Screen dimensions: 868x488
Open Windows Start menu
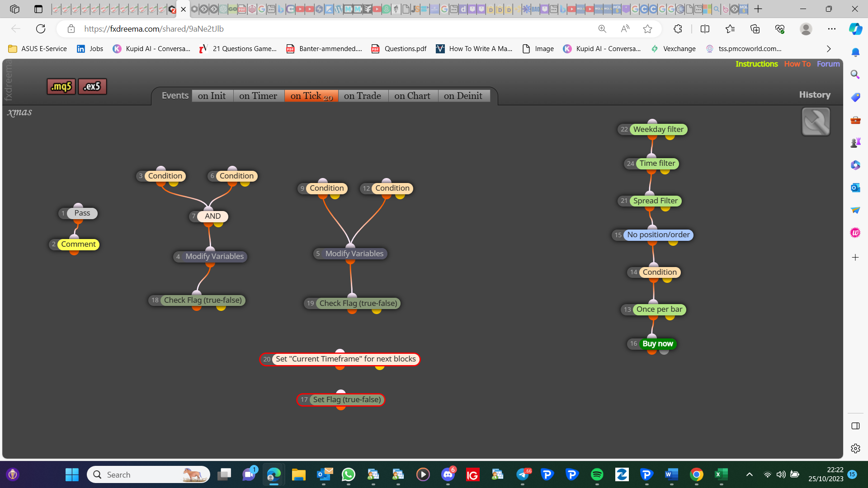tap(72, 474)
